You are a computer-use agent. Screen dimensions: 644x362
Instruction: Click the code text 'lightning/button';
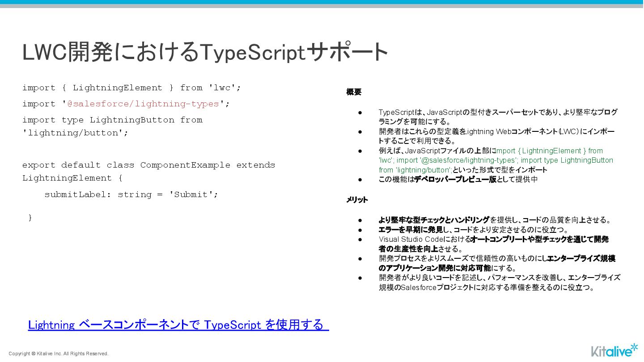coord(76,133)
